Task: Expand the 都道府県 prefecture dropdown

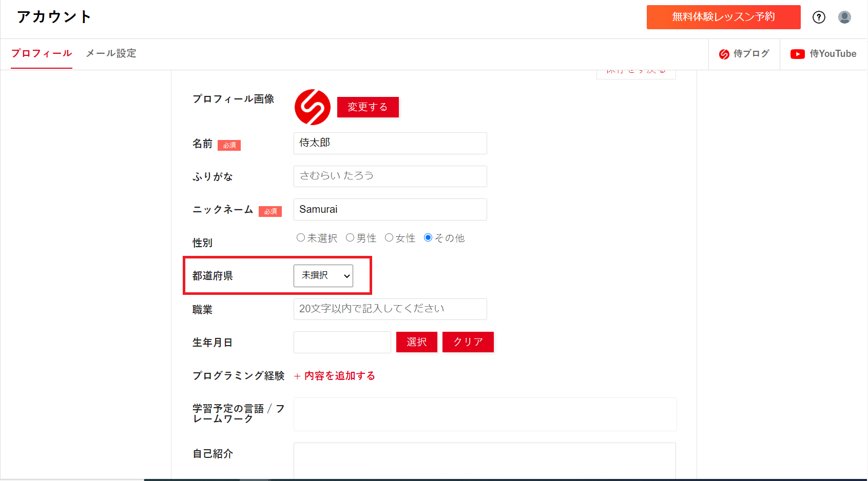Action: pos(323,276)
